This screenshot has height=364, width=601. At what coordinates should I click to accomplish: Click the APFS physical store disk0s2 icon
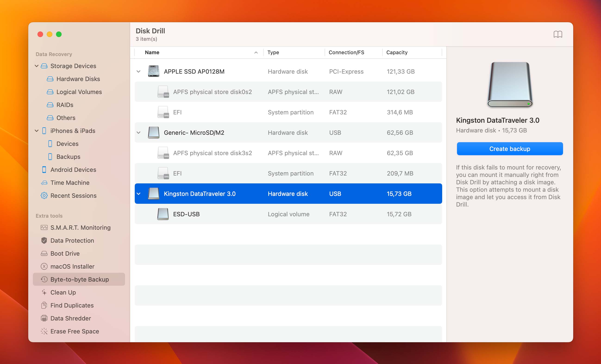tap(163, 92)
